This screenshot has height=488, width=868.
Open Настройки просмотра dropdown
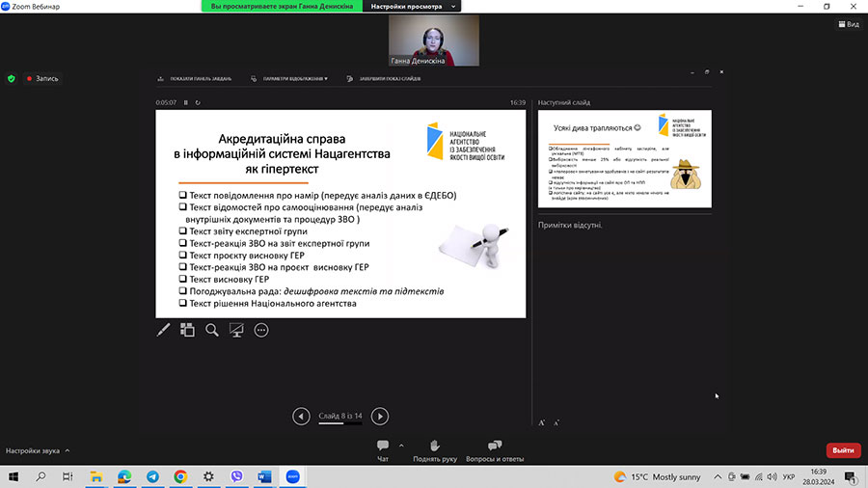pos(412,6)
